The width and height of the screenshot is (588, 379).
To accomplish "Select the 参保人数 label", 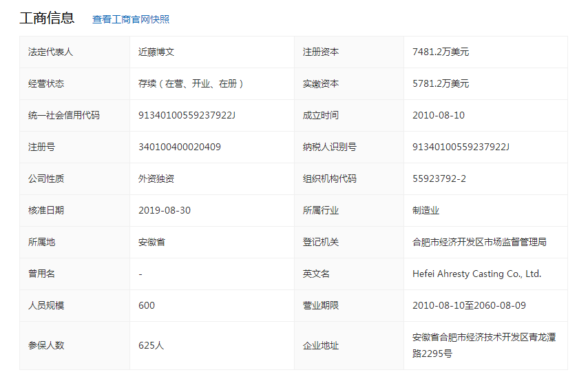I will tap(46, 345).
